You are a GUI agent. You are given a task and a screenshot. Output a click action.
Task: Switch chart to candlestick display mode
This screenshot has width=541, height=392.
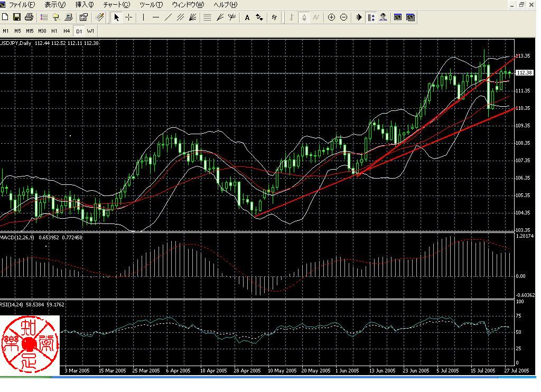[x=304, y=17]
